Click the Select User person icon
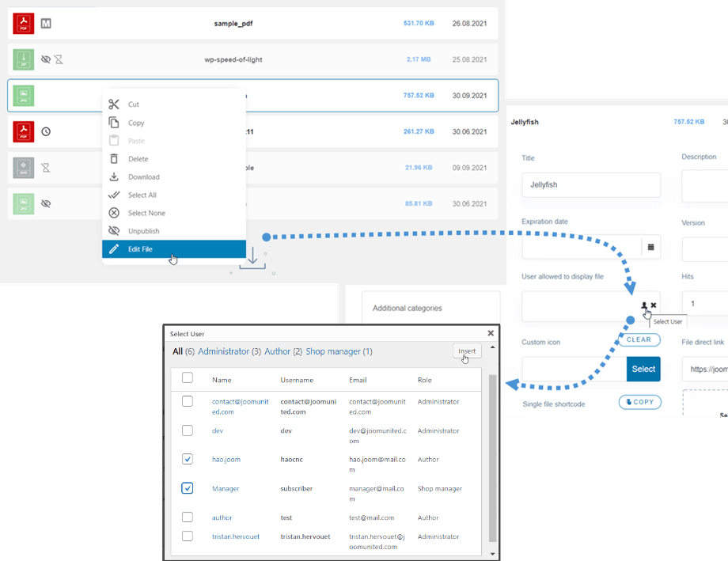728x561 pixels. click(x=644, y=305)
